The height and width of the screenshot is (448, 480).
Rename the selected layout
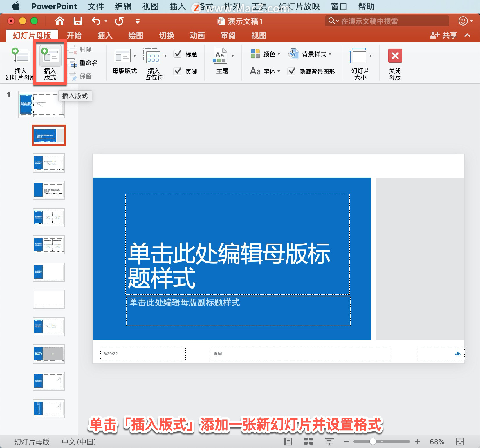tap(83, 63)
